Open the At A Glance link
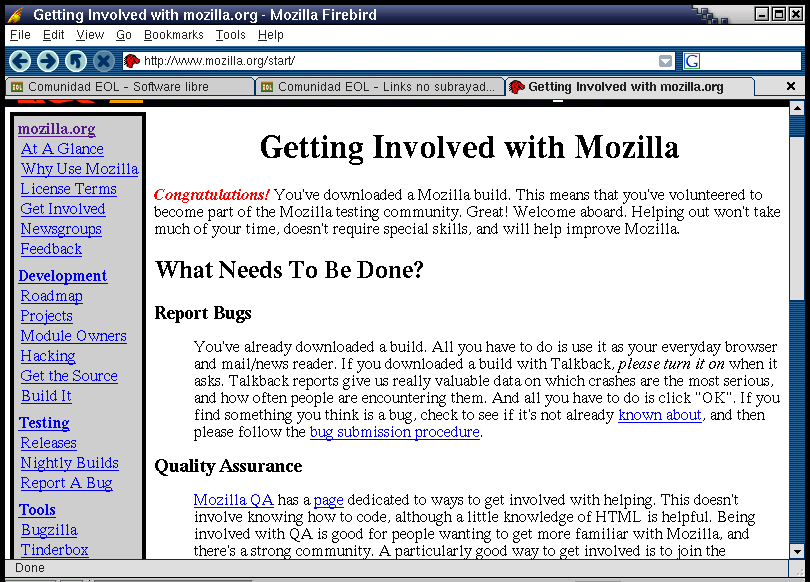The height and width of the screenshot is (582, 810). point(62,149)
